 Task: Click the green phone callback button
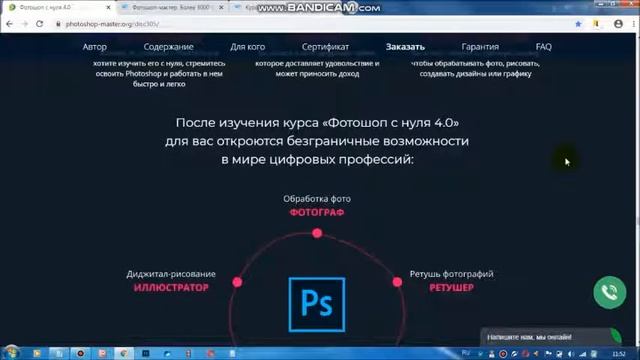click(x=610, y=292)
